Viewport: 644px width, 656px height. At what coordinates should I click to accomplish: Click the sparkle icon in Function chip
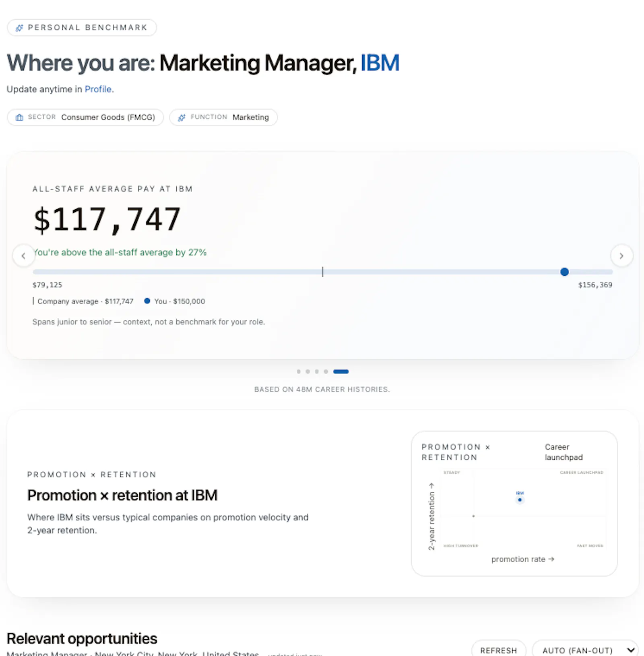[182, 118]
